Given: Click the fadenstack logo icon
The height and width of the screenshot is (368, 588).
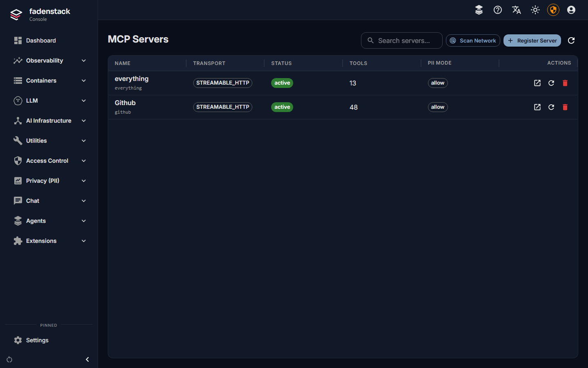Looking at the screenshot, I should [x=16, y=15].
